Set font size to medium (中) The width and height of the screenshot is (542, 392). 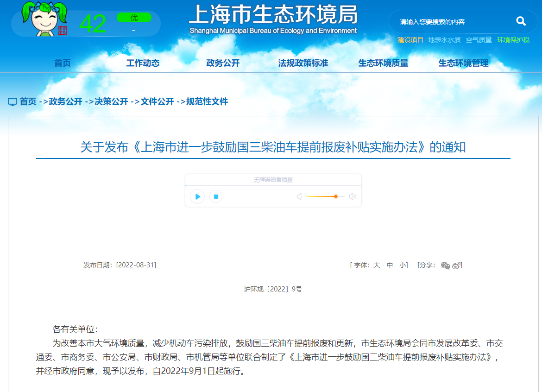point(390,265)
